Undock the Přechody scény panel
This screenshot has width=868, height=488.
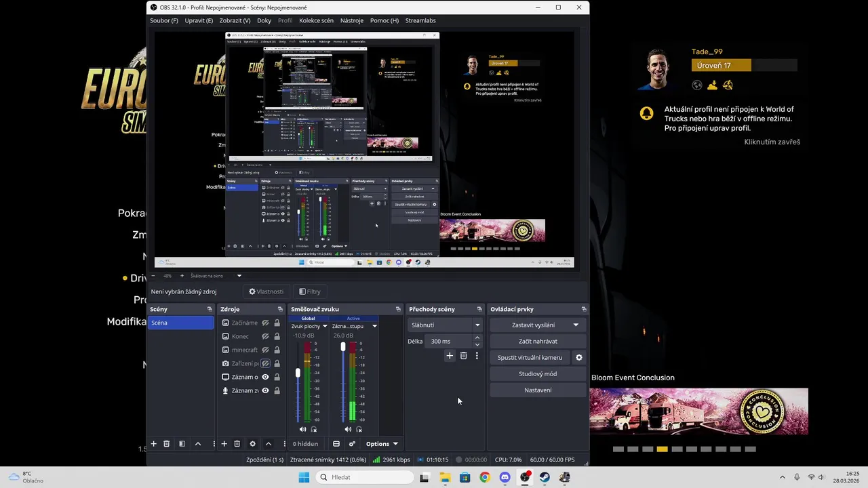[x=479, y=309]
